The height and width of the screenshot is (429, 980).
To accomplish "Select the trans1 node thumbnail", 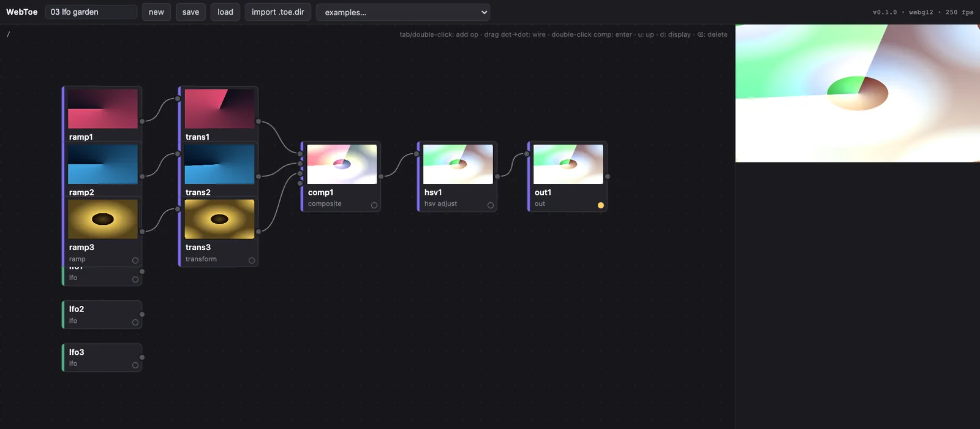I will [x=219, y=109].
